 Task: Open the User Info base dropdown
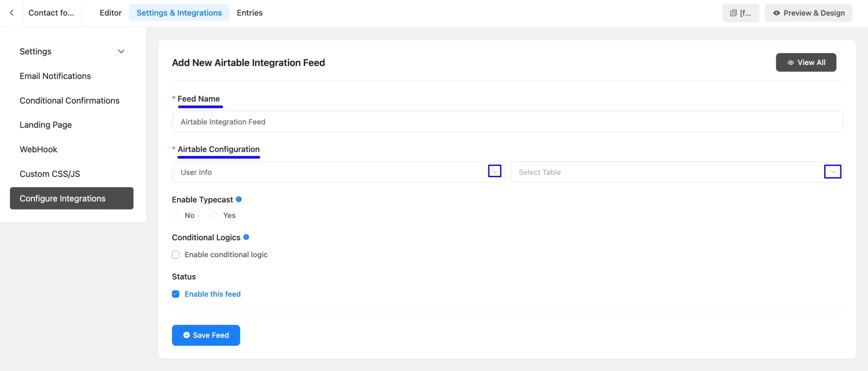(x=338, y=172)
